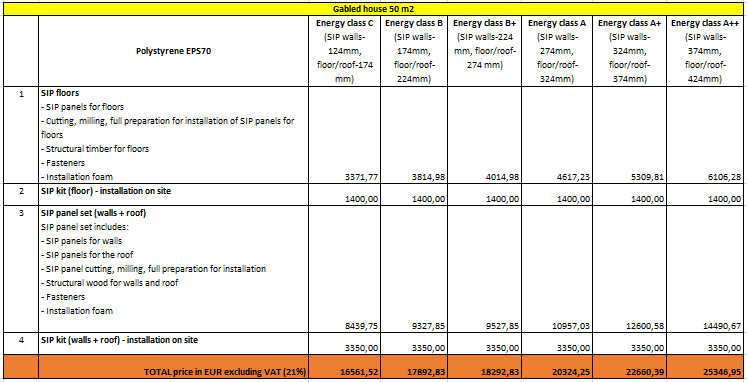Select 'SIP kit (floor) - installation on site' cell

tap(173, 195)
